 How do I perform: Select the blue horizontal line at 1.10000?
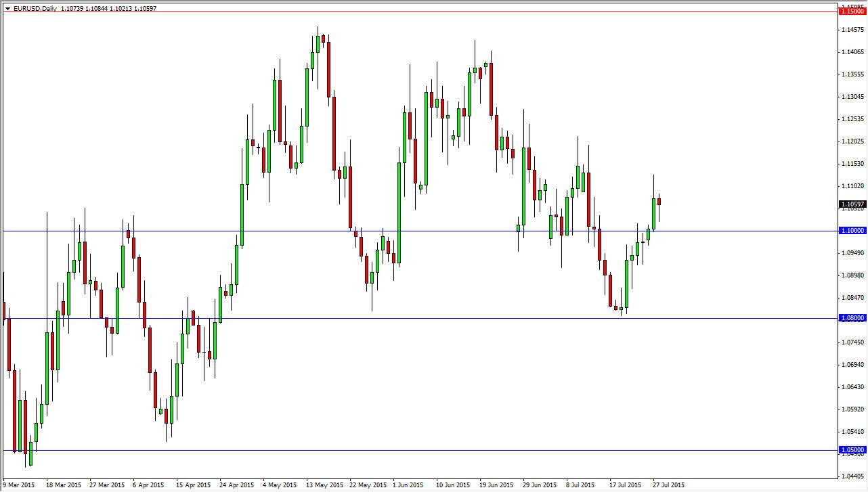click(420, 231)
